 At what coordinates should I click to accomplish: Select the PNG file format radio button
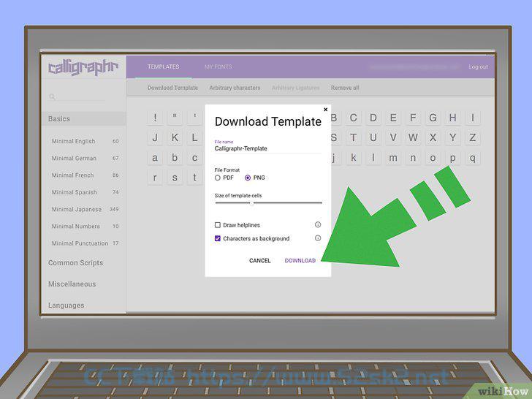coord(248,178)
